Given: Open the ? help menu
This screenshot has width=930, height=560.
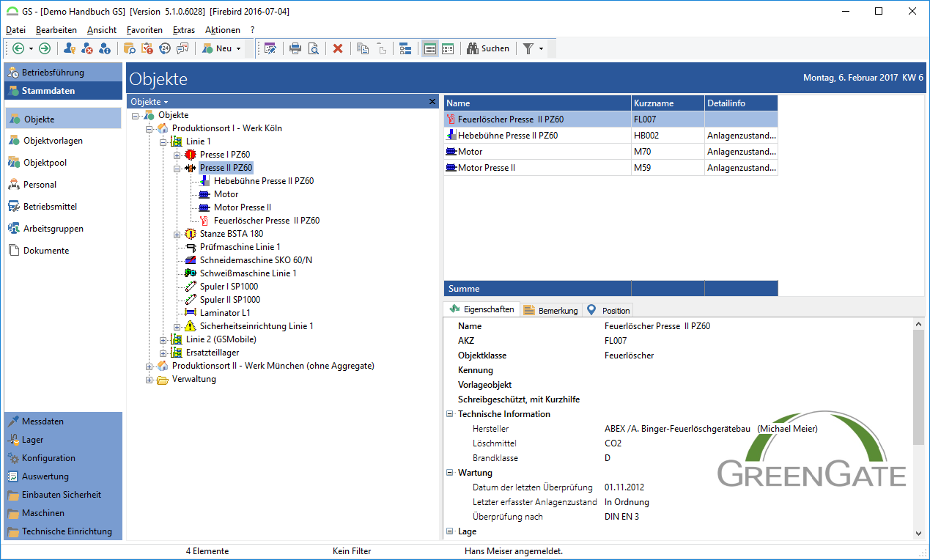Looking at the screenshot, I should point(253,30).
